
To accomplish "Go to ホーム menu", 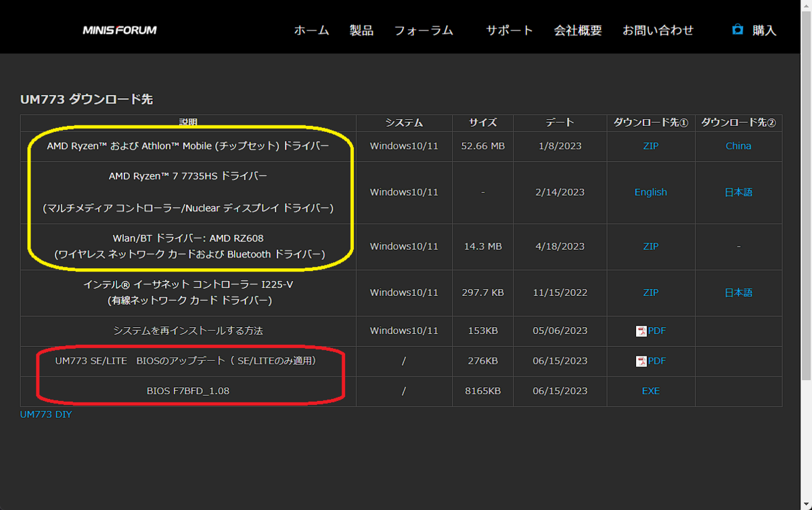I will tap(311, 30).
